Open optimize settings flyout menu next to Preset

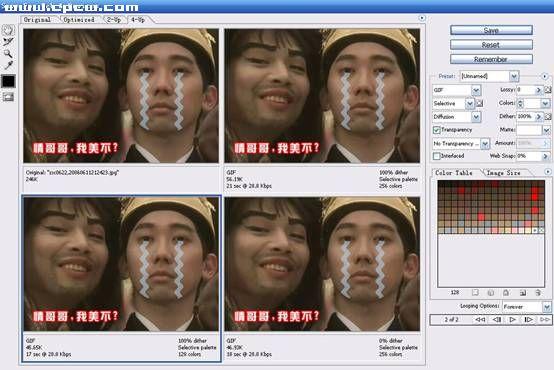pos(544,76)
